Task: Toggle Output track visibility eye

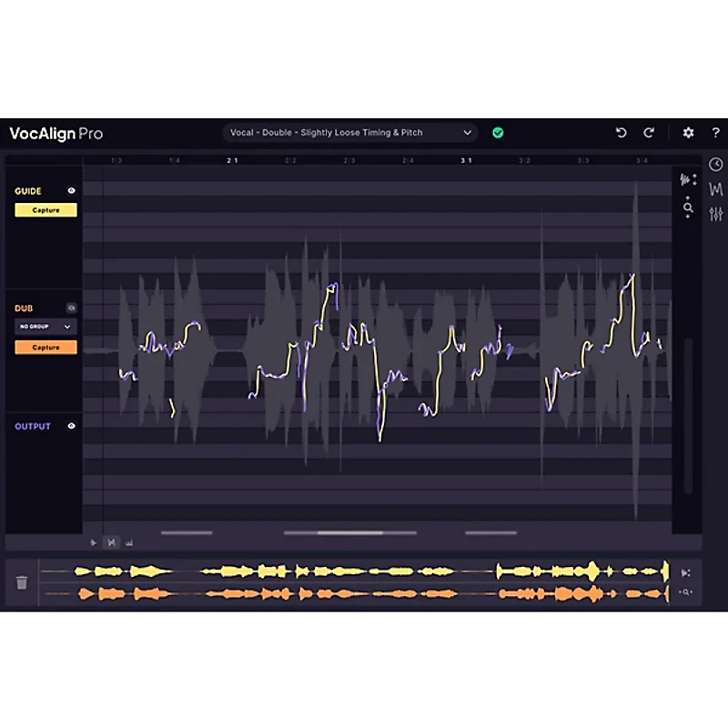Action: click(72, 426)
